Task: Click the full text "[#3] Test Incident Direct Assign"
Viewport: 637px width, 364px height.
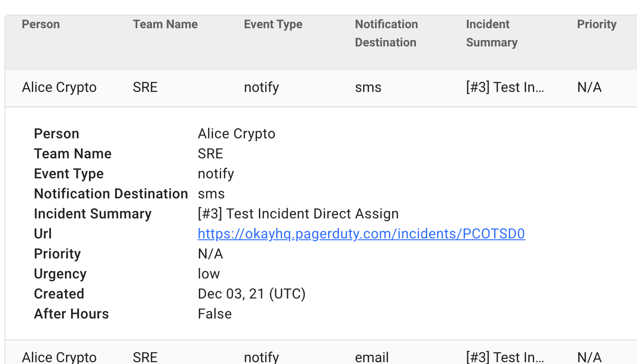Action: tap(298, 214)
